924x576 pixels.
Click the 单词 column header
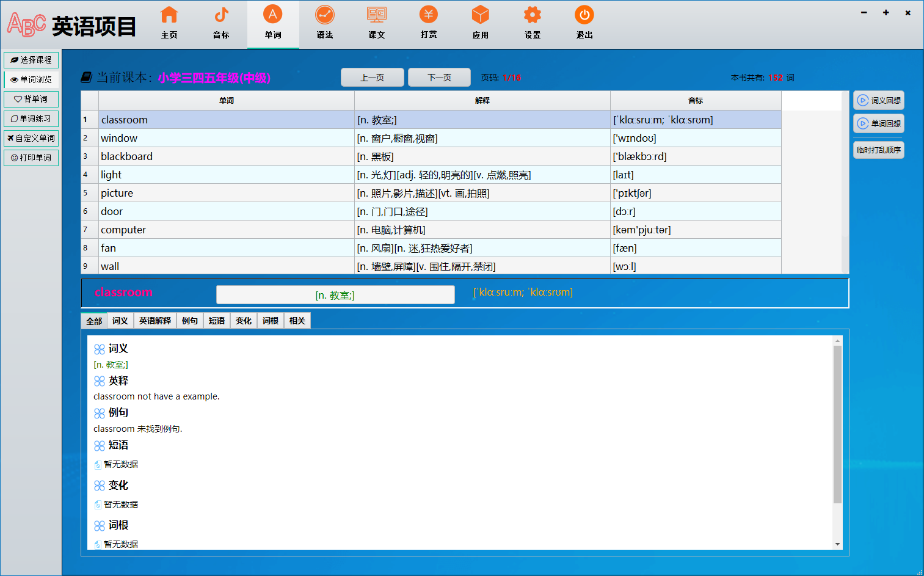tap(227, 101)
